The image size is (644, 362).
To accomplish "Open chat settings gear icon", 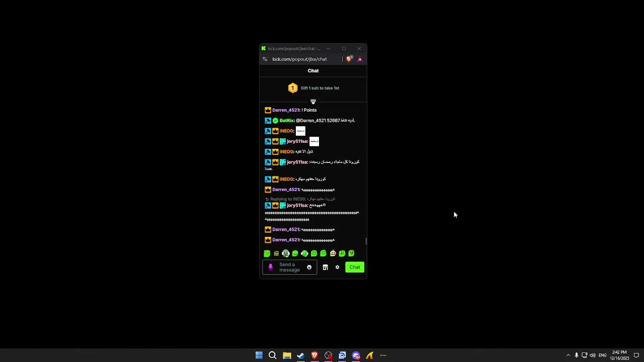I will tap(338, 267).
